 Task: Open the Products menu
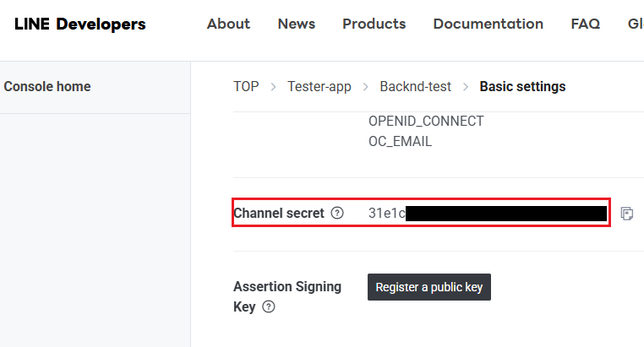374,24
